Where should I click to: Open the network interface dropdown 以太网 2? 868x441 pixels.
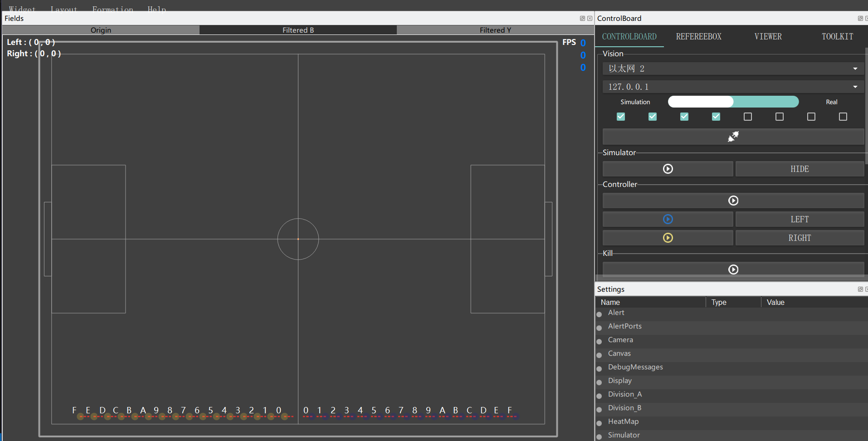click(x=733, y=69)
